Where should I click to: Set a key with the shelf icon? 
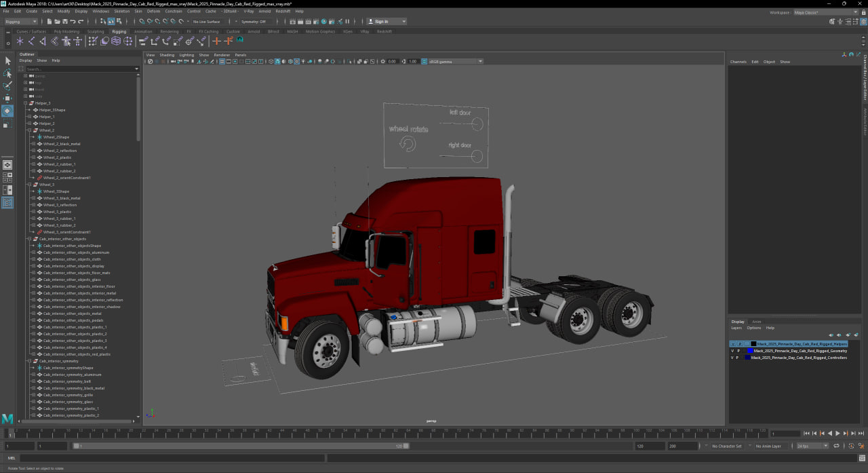coord(216,41)
